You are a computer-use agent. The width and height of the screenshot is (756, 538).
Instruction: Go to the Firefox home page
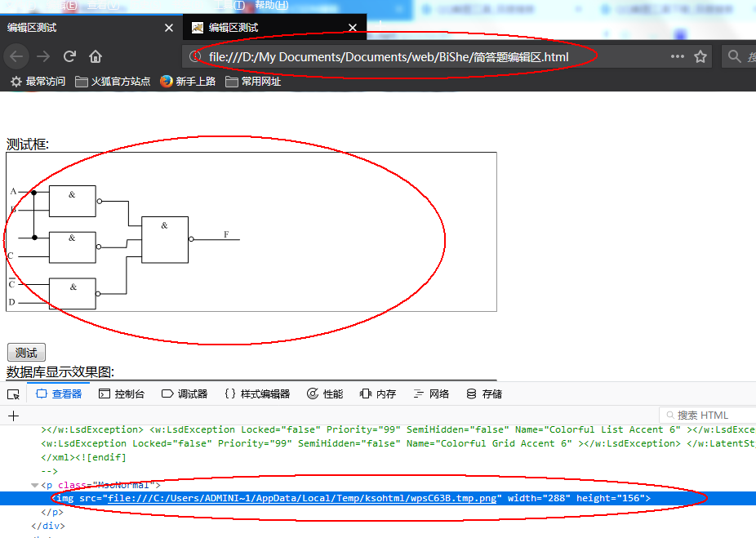point(96,56)
